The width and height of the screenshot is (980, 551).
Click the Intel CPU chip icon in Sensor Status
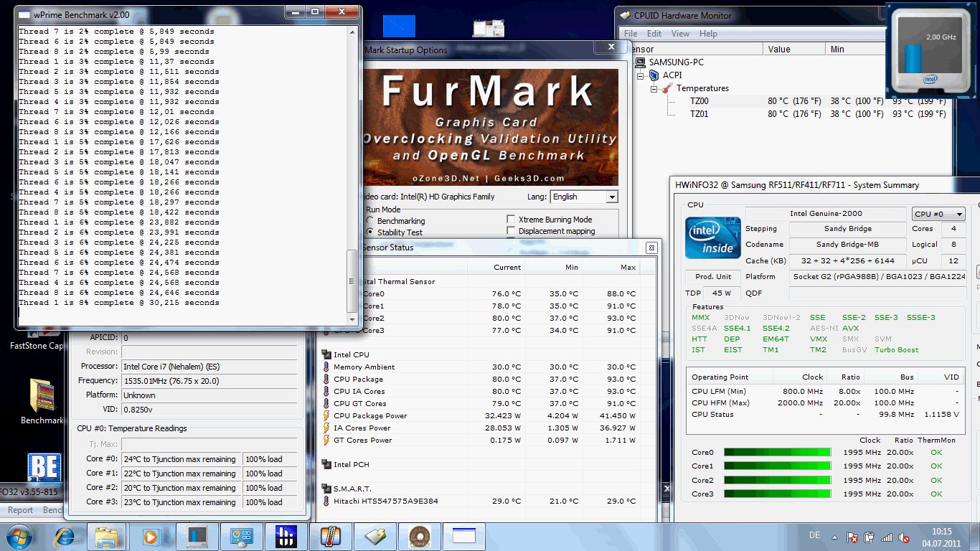[326, 354]
